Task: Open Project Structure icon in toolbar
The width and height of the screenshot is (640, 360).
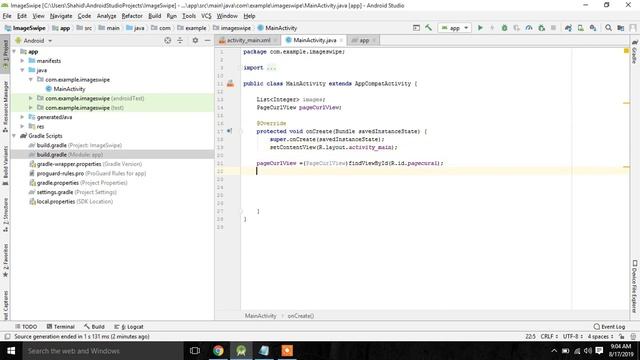Action: [621, 28]
